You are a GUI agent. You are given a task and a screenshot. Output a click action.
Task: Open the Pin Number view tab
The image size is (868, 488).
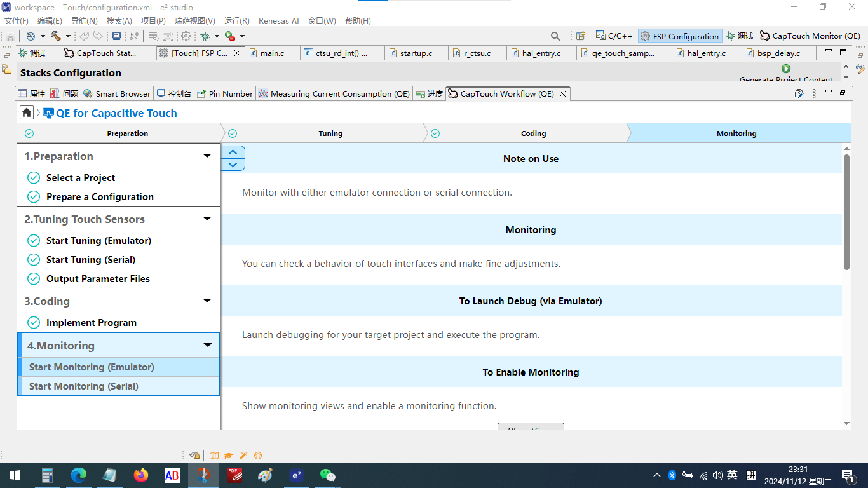(x=225, y=93)
